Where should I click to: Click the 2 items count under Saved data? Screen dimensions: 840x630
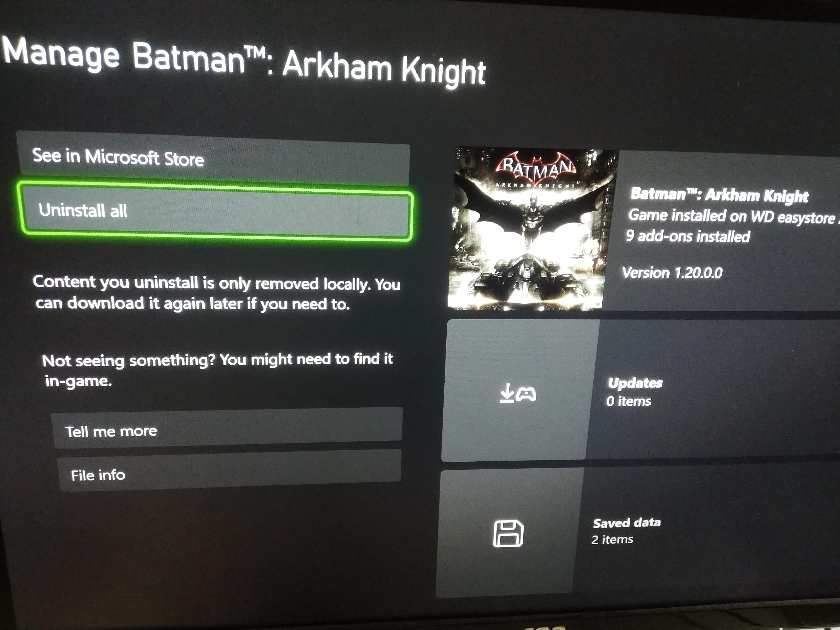612,539
